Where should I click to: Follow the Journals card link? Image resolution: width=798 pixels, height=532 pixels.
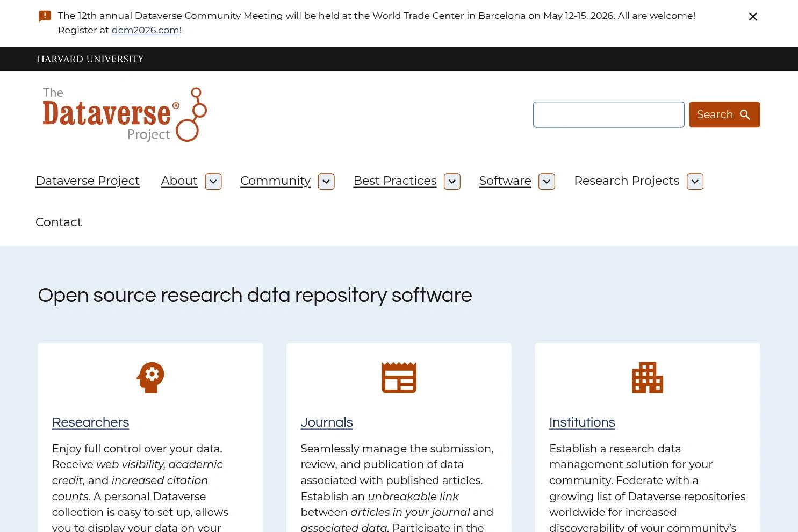click(327, 423)
